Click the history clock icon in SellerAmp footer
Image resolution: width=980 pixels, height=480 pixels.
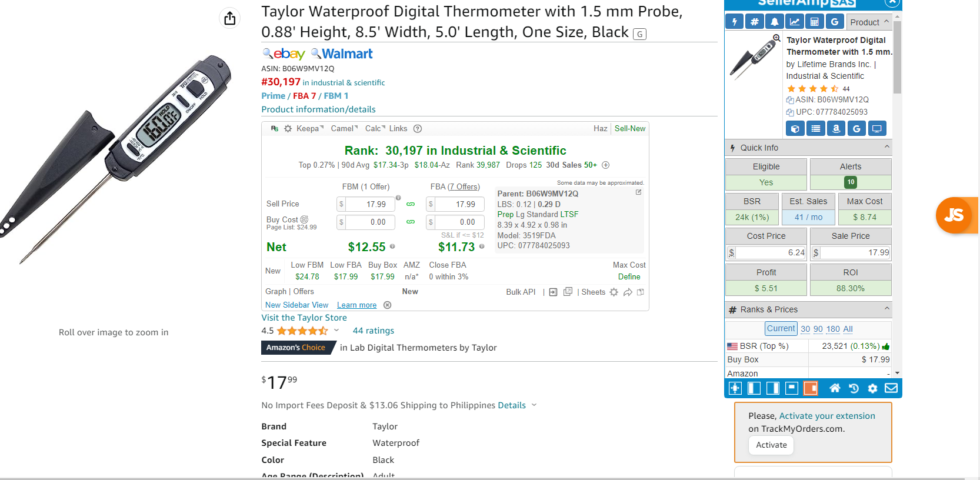(x=854, y=388)
